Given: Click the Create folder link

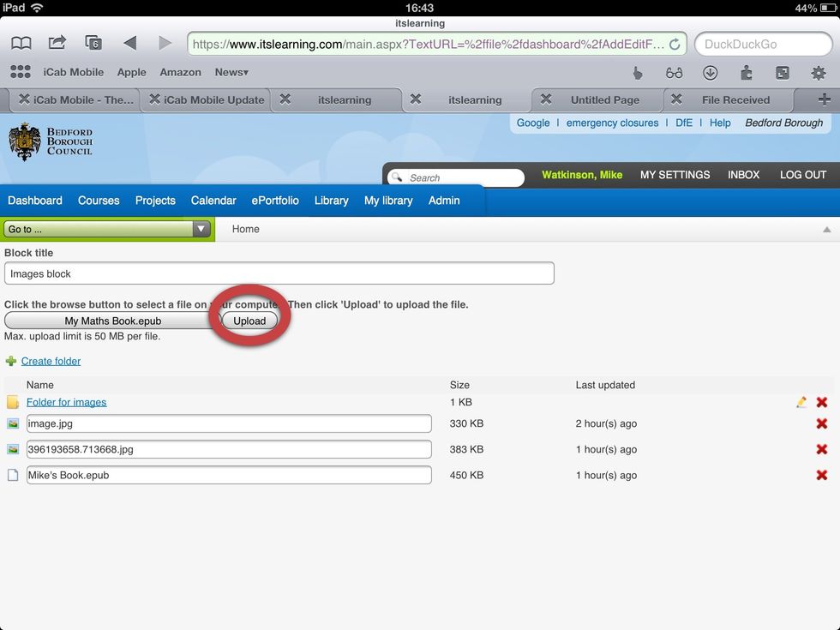Looking at the screenshot, I should (x=51, y=361).
